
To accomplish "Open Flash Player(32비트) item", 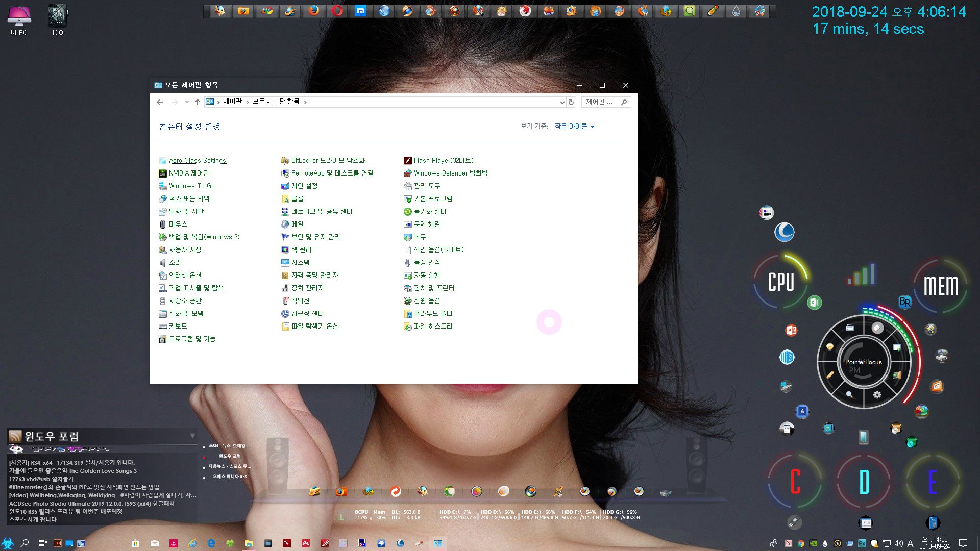I will coord(439,160).
